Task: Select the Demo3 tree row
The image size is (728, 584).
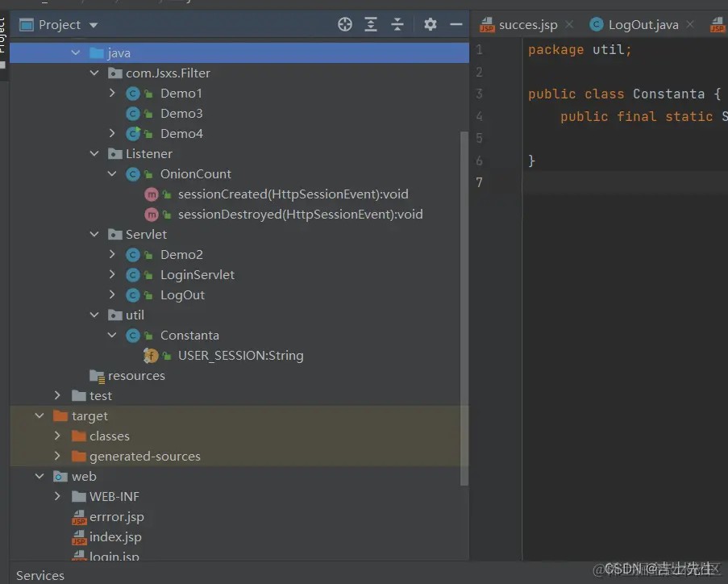Action: (x=239, y=114)
